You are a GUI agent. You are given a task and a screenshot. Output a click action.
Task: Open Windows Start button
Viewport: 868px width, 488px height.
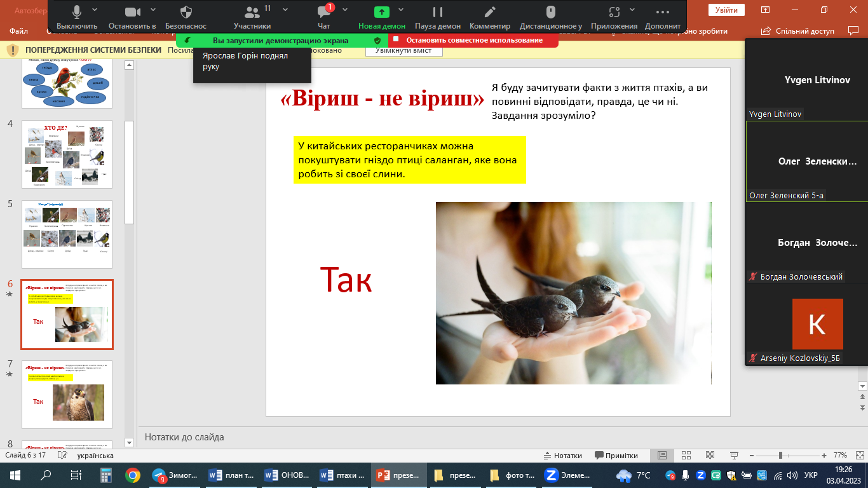click(15, 475)
